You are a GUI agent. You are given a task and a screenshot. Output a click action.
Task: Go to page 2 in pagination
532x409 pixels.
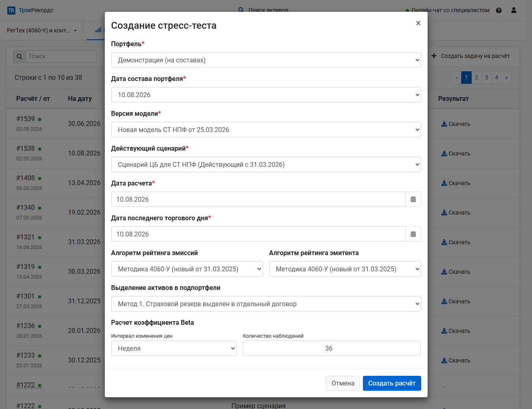[476, 77]
